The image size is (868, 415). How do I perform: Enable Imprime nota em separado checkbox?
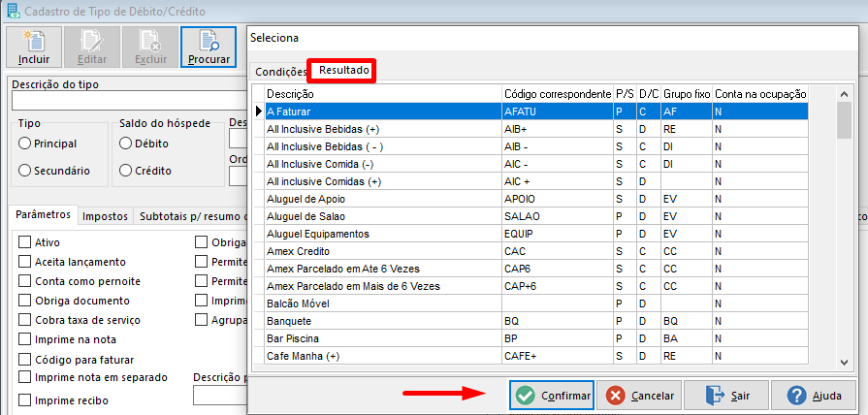24,377
